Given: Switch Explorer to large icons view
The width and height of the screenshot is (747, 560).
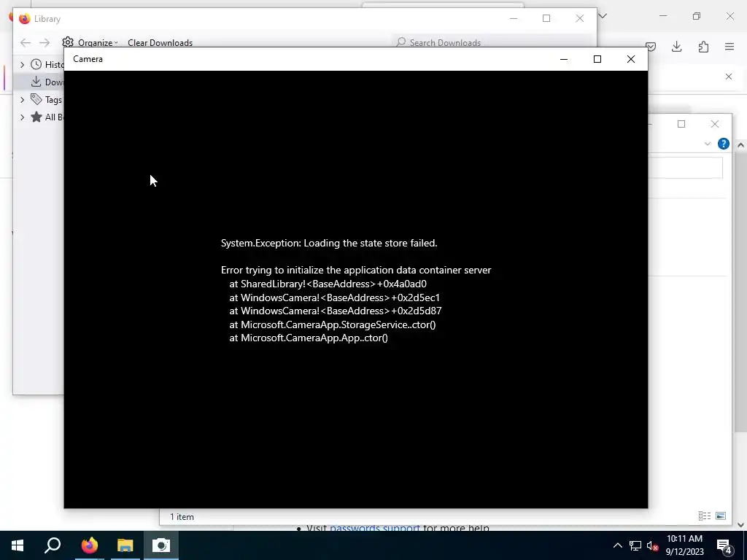Looking at the screenshot, I should click(721, 516).
